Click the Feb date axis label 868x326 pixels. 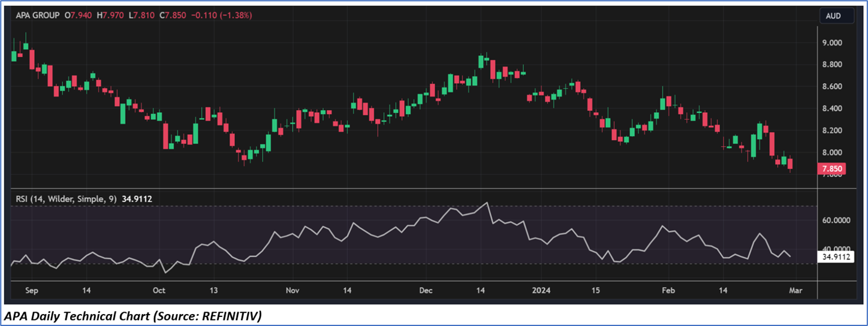[668, 291]
